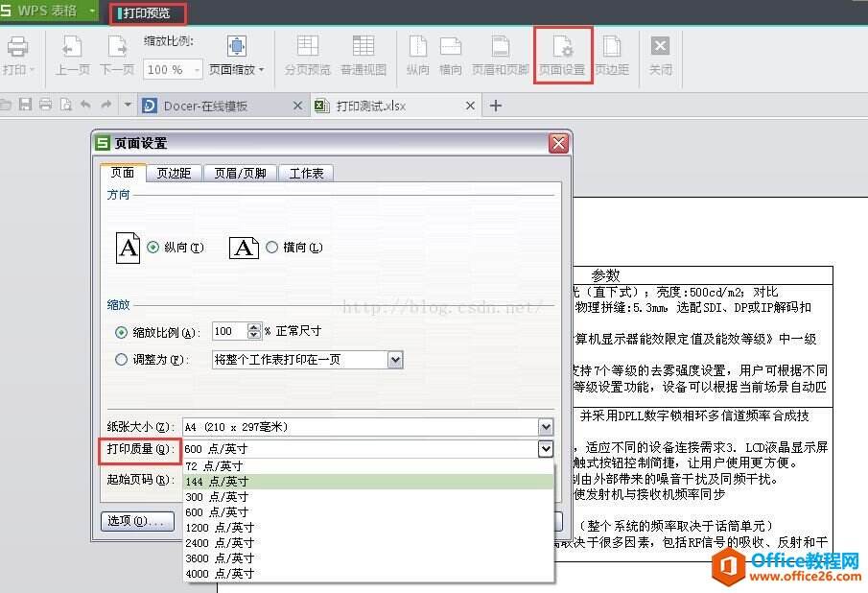This screenshot has height=593, width=868.
Task: Click the 打印预览 tab in title bar
Action: tap(147, 12)
